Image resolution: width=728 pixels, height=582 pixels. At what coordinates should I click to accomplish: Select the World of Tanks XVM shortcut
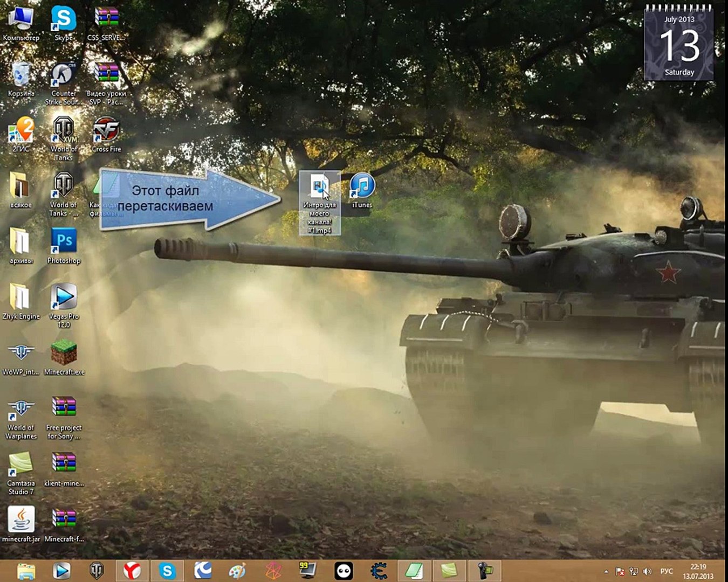(64, 138)
